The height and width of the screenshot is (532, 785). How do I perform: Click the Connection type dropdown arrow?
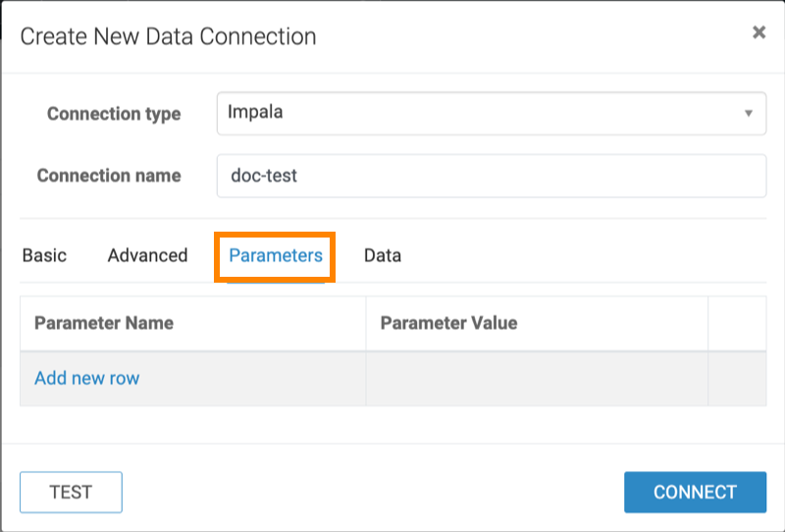click(749, 113)
